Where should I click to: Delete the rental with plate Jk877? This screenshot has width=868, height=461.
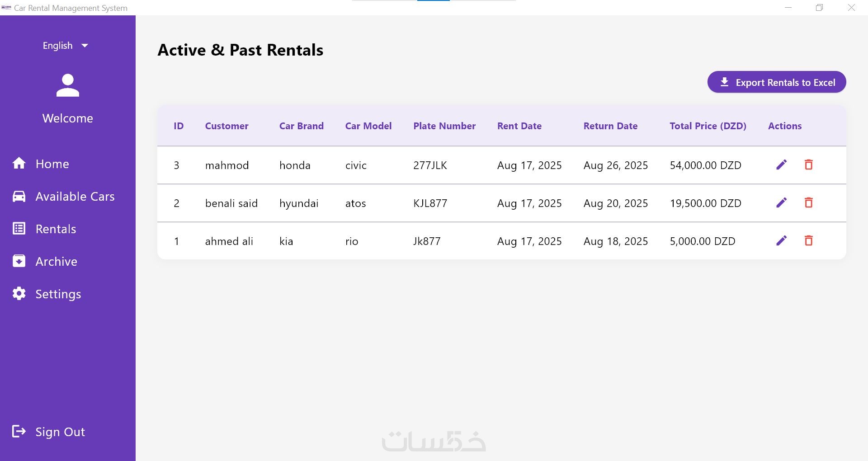(x=808, y=241)
